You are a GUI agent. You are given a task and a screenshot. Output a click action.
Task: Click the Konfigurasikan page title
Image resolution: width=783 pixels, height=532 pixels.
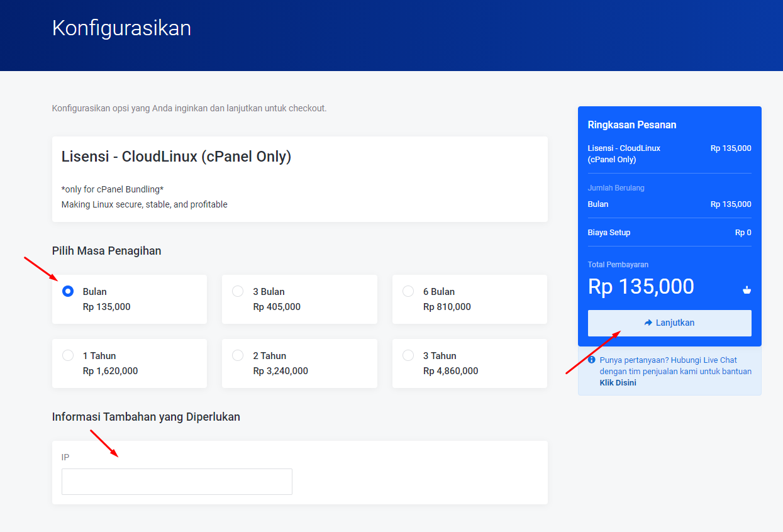coord(121,28)
